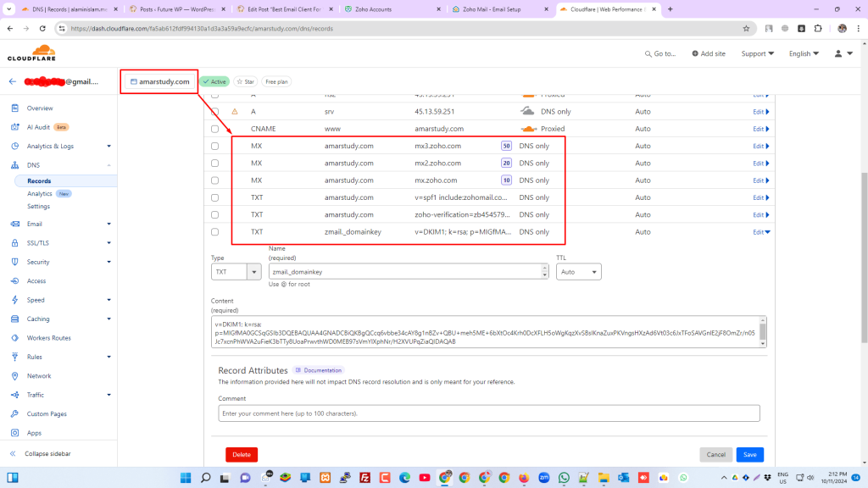Open DNS Records sidebar item
The image size is (868, 488).
click(x=39, y=181)
